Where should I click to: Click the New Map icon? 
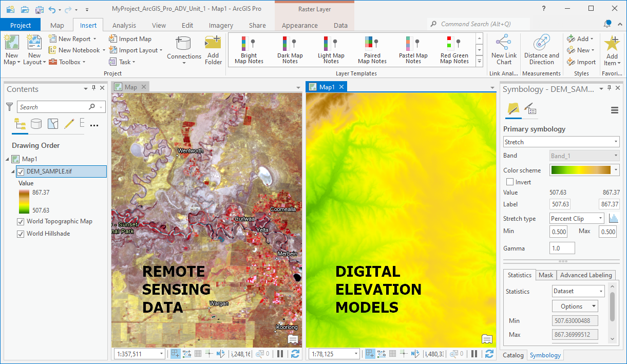(x=12, y=42)
